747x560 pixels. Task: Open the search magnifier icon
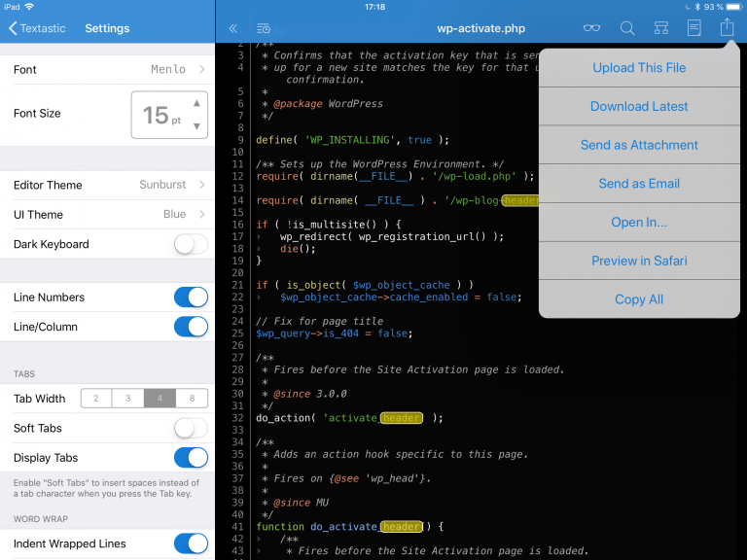click(x=627, y=28)
